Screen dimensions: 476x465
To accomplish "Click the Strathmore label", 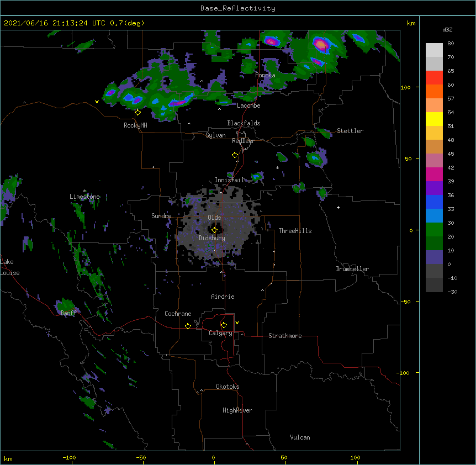I will 285,336.
